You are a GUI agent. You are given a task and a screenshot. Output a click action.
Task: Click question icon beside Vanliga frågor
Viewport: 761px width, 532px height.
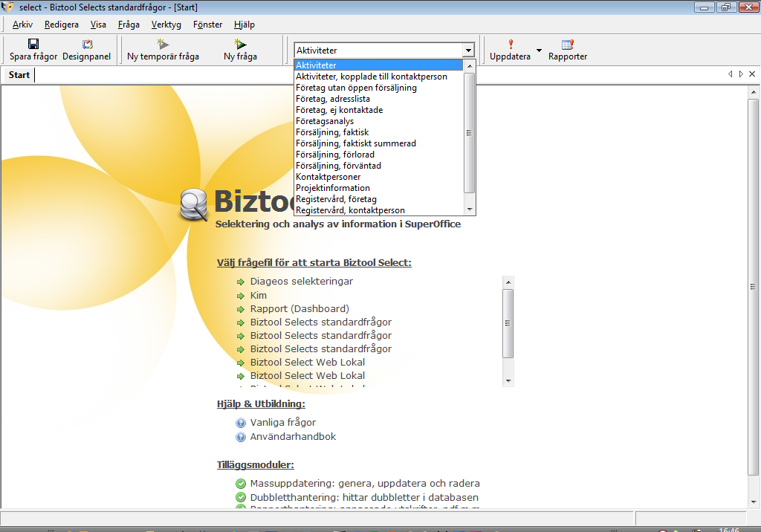(x=241, y=423)
